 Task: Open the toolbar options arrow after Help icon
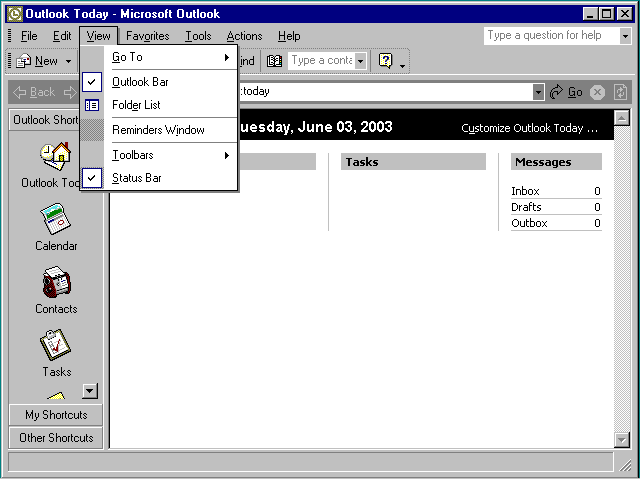402,66
